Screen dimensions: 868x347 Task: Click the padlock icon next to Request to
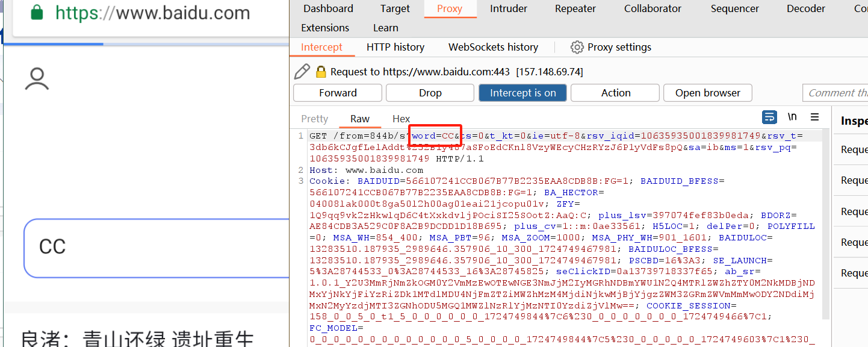pos(321,72)
